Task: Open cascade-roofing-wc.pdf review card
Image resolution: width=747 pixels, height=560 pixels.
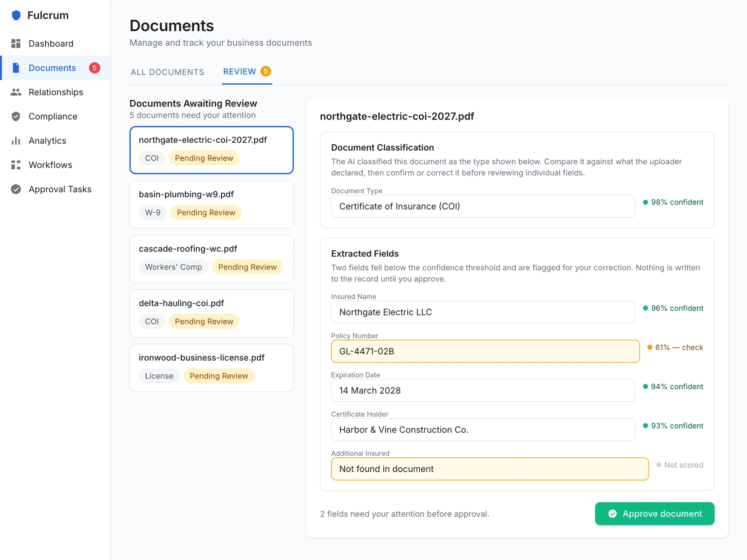Action: click(x=211, y=259)
